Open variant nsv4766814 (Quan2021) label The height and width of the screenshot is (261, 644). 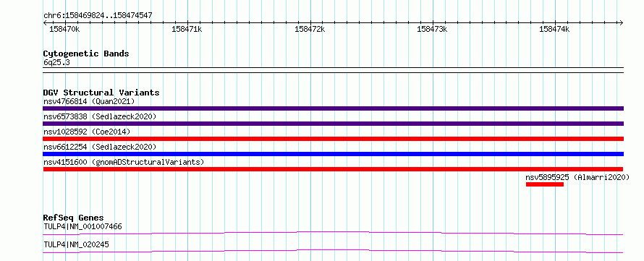click(89, 101)
